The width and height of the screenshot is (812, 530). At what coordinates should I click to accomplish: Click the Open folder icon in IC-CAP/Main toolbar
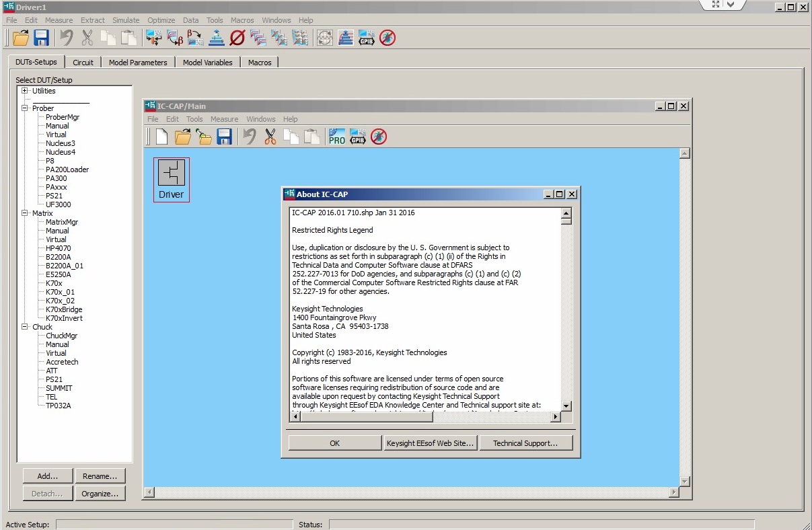(x=182, y=137)
